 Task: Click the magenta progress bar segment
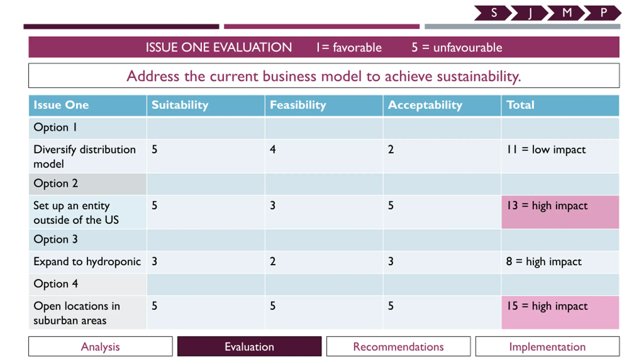click(322, 26)
